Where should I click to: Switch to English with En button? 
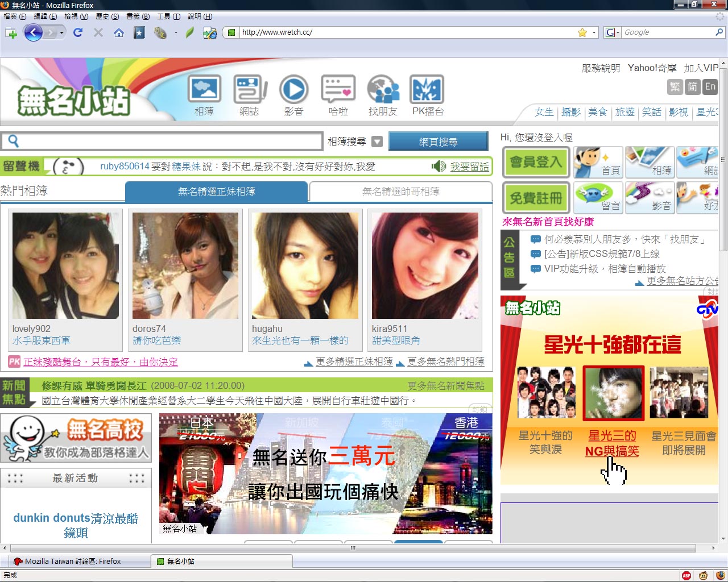(710, 87)
